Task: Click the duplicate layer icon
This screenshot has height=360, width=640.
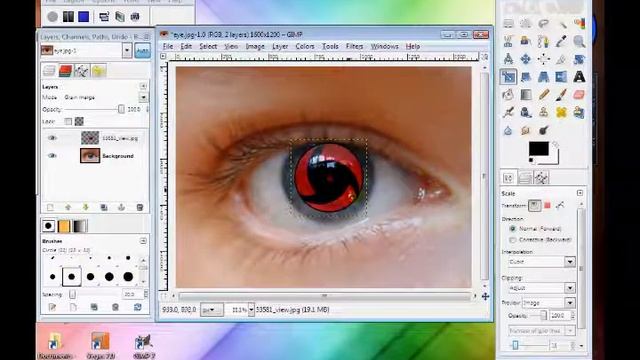Action: coord(104,207)
